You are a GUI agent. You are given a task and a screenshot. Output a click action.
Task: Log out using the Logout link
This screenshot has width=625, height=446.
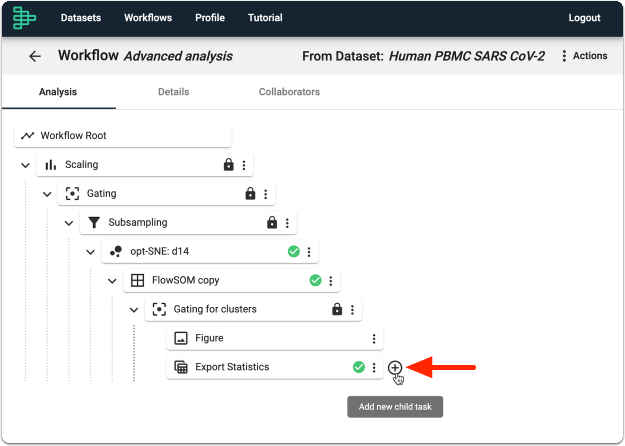tap(584, 18)
